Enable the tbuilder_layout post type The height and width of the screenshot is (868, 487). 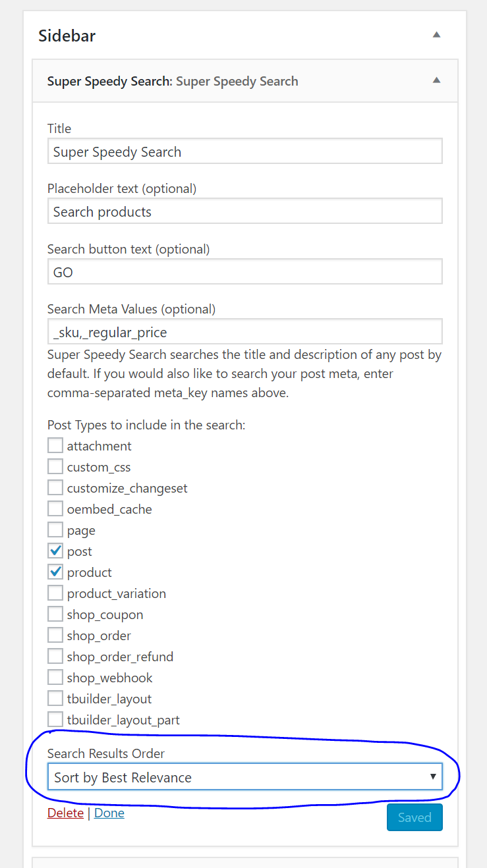tap(55, 698)
